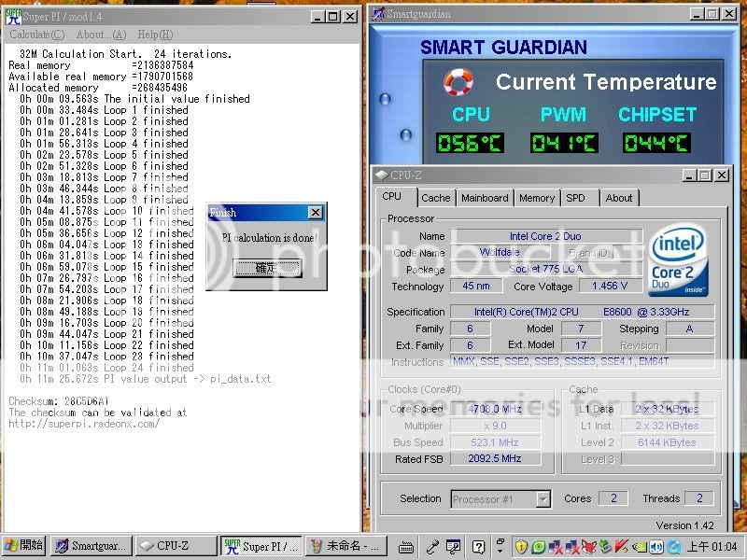Click the Intel Core 2 Duo logo
Image resolution: width=747 pixels, height=560 pixels.
[677, 260]
